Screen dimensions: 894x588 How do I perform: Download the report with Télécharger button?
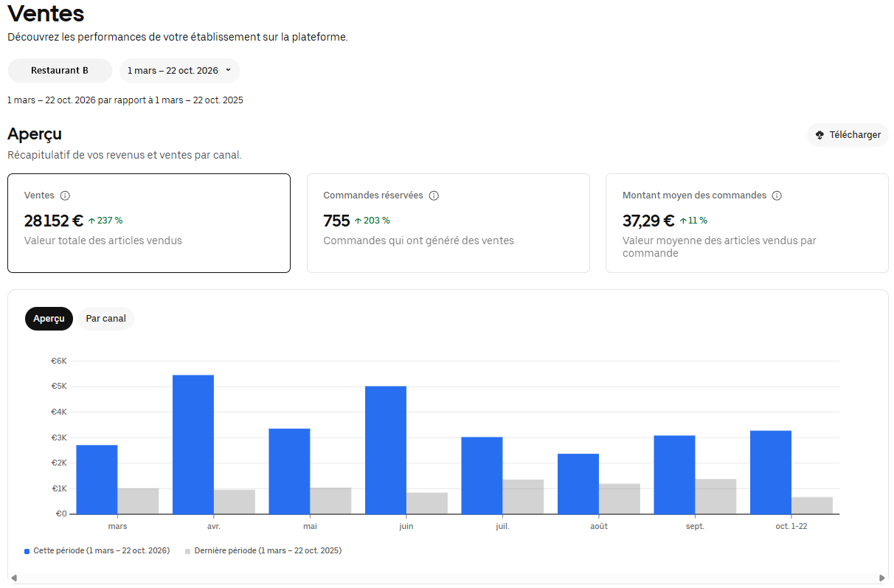point(848,135)
